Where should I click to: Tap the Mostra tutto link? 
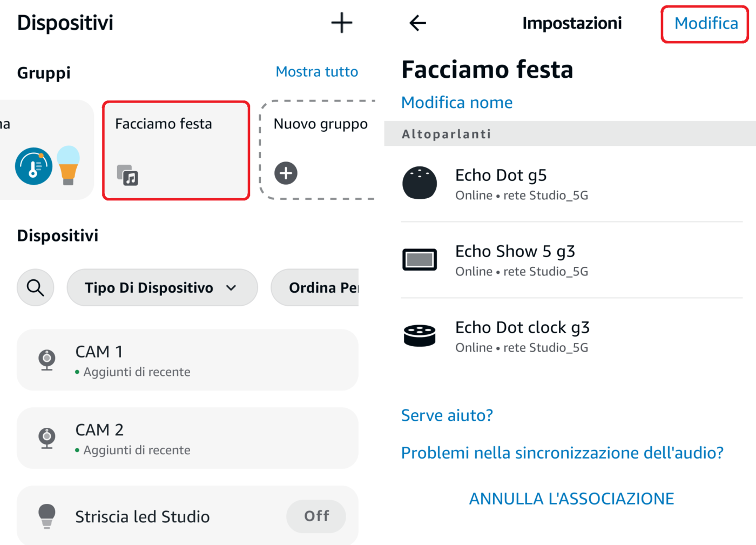click(x=316, y=72)
